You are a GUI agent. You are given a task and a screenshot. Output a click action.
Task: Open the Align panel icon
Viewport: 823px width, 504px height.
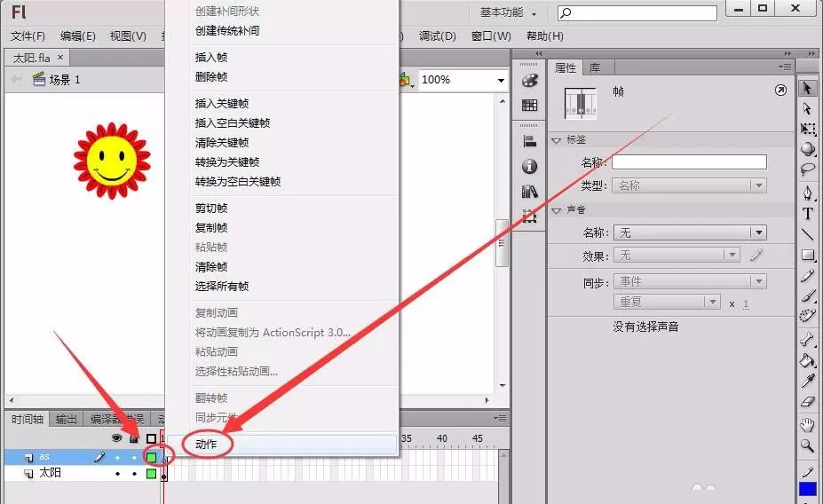coord(529,141)
